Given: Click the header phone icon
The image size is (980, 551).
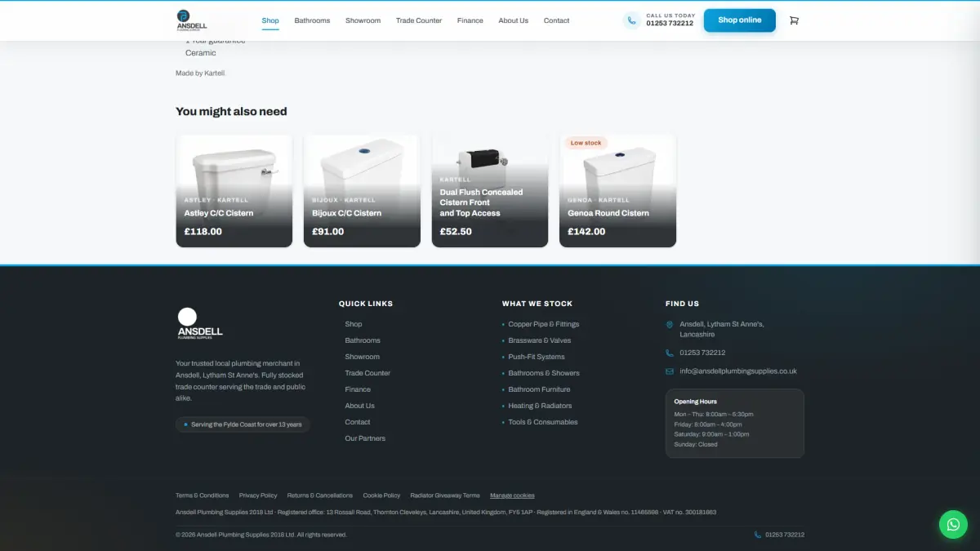Looking at the screenshot, I should pyautogui.click(x=631, y=20).
